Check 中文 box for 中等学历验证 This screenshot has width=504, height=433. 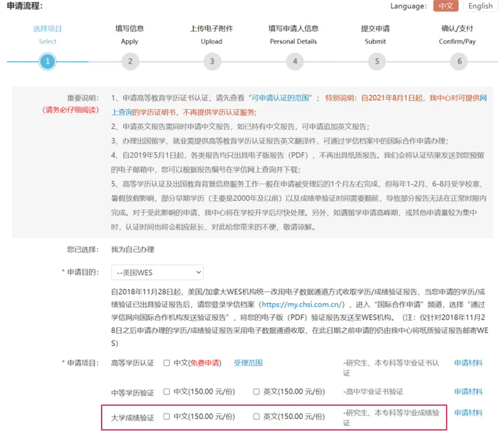tap(166, 391)
